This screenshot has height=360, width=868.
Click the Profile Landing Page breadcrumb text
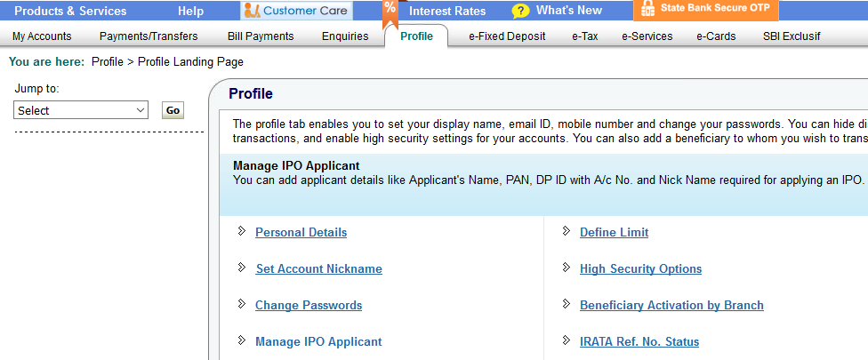[x=190, y=62]
